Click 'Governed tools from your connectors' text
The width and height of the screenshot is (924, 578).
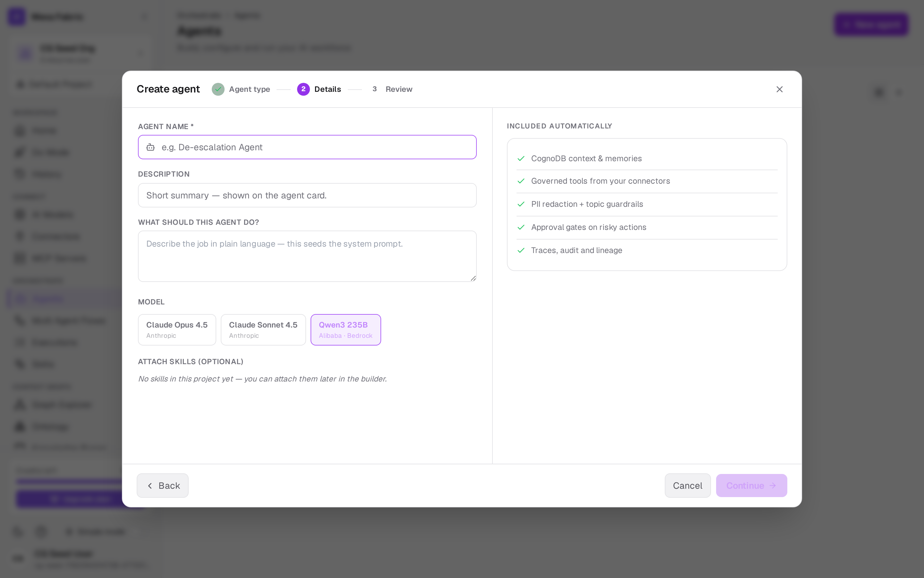tap(600, 181)
